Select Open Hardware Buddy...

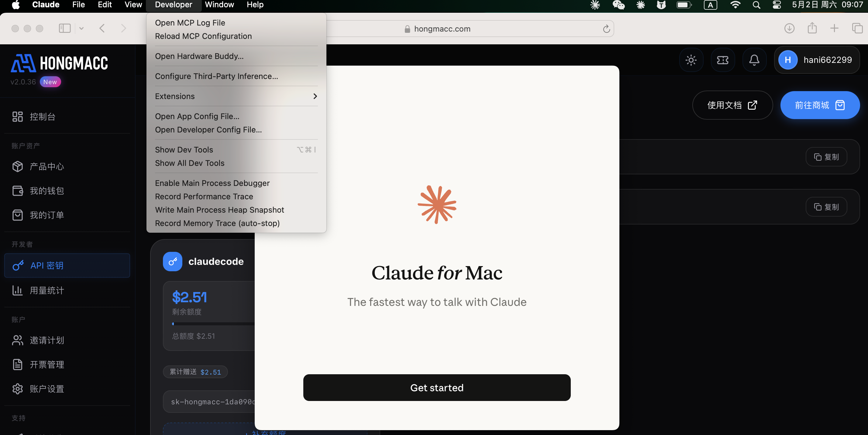click(236, 56)
